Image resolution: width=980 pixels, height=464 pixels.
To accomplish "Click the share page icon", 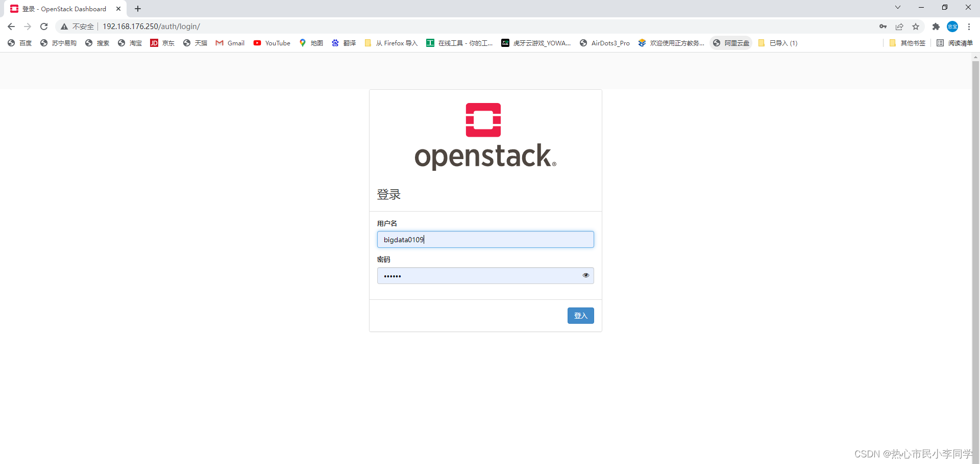I will 899,27.
